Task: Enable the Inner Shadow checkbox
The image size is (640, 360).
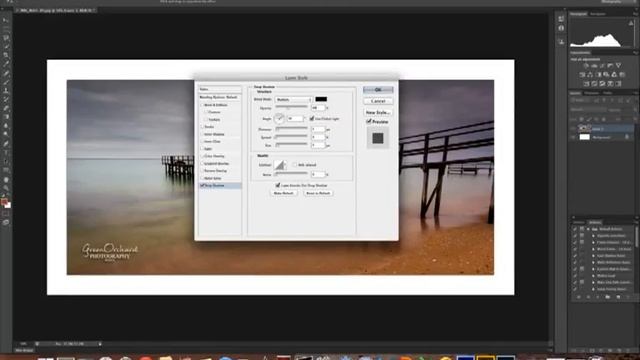Action: click(x=202, y=134)
